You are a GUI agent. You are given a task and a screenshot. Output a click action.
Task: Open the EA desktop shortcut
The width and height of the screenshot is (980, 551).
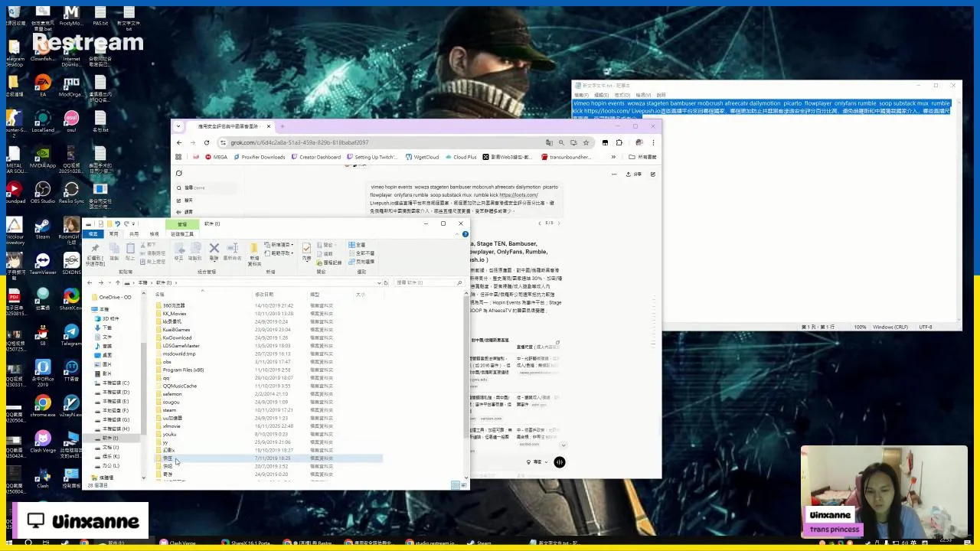click(x=43, y=83)
